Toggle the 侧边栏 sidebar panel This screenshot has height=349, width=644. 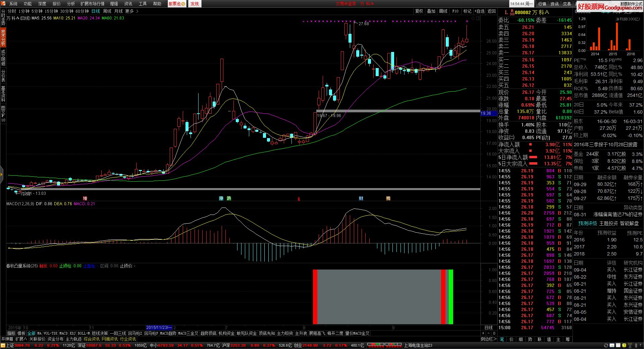point(488,339)
